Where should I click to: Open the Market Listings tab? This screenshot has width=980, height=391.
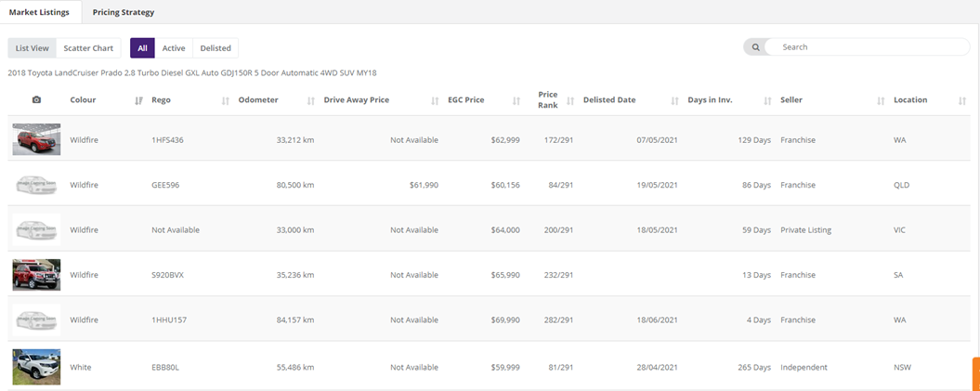tap(39, 12)
